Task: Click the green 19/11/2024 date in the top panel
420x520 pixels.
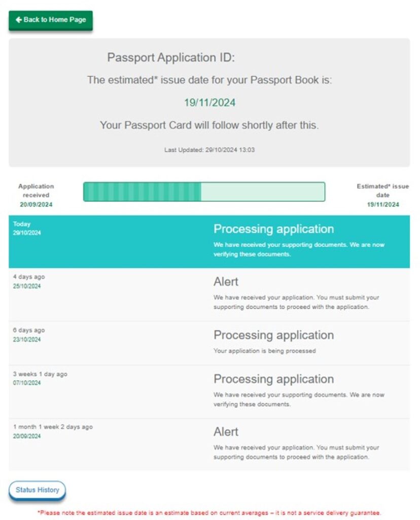Action: (x=209, y=103)
